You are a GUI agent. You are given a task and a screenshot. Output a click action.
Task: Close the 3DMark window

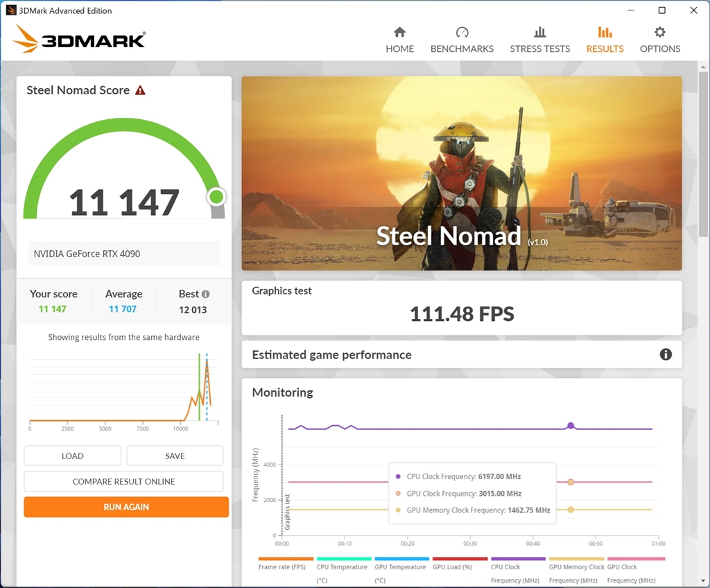(693, 10)
